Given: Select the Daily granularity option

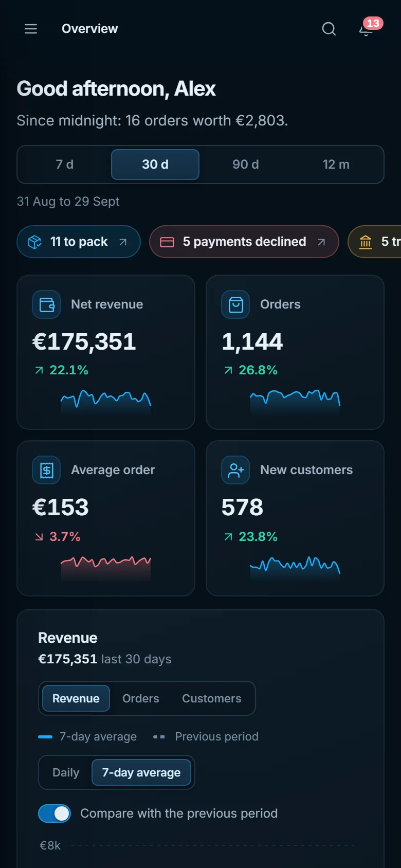Looking at the screenshot, I should point(66,772).
